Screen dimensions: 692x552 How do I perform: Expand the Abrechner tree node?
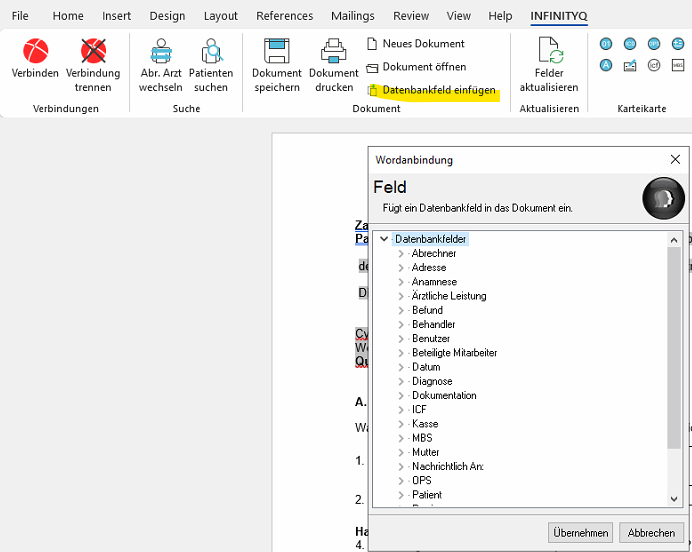coord(401,254)
